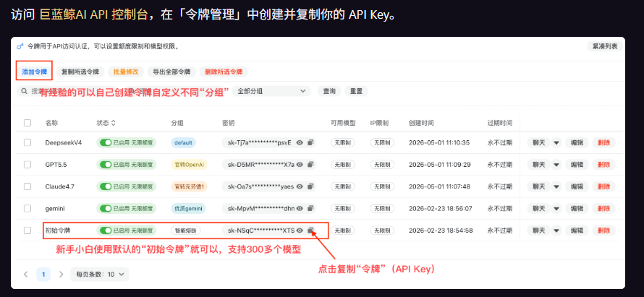Click 删除所选令牌 button
The height and width of the screenshot is (297, 644).
(224, 72)
